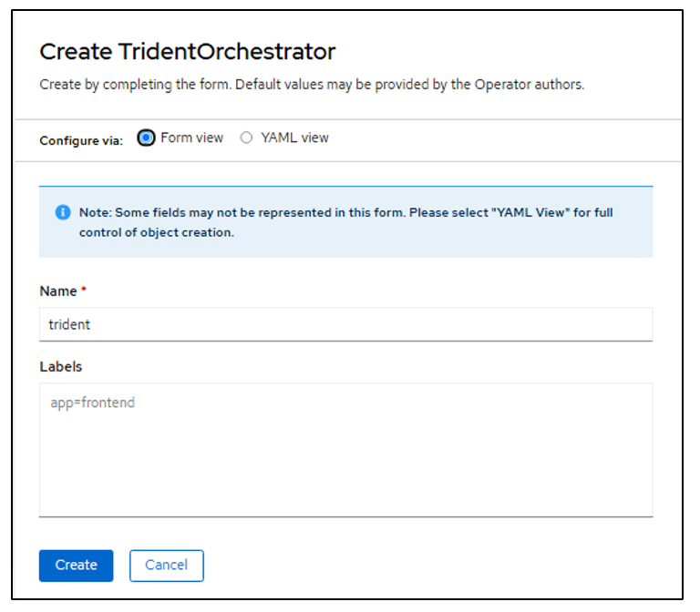The image size is (700, 612).
Task: Click the 'YAML view' option text
Action: tap(294, 138)
